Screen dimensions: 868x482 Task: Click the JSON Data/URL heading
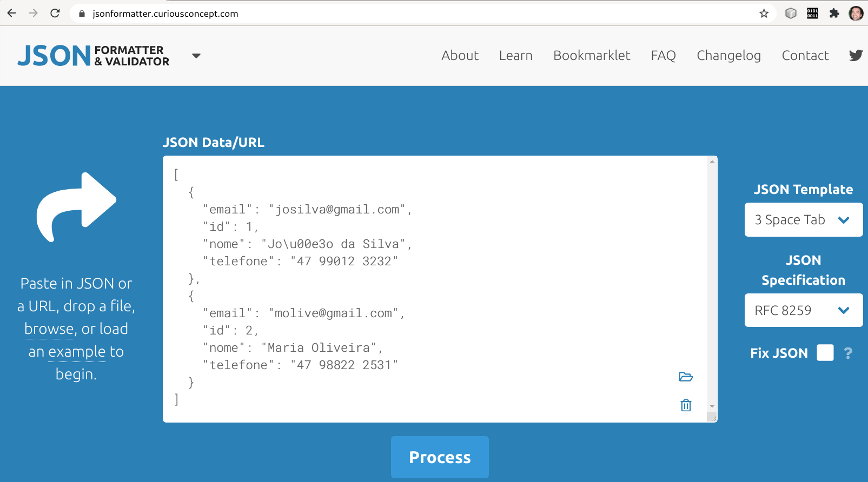click(x=214, y=142)
